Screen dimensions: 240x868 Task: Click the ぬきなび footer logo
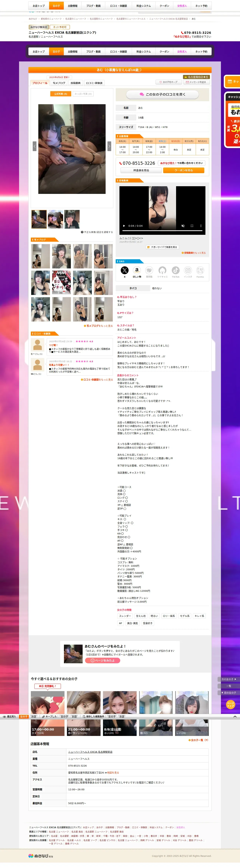coord(40,855)
